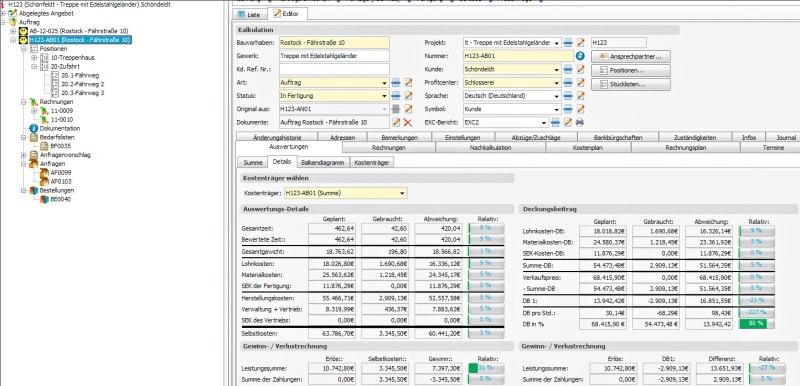Collapse the Rechnungen tree node

[x=23, y=102]
